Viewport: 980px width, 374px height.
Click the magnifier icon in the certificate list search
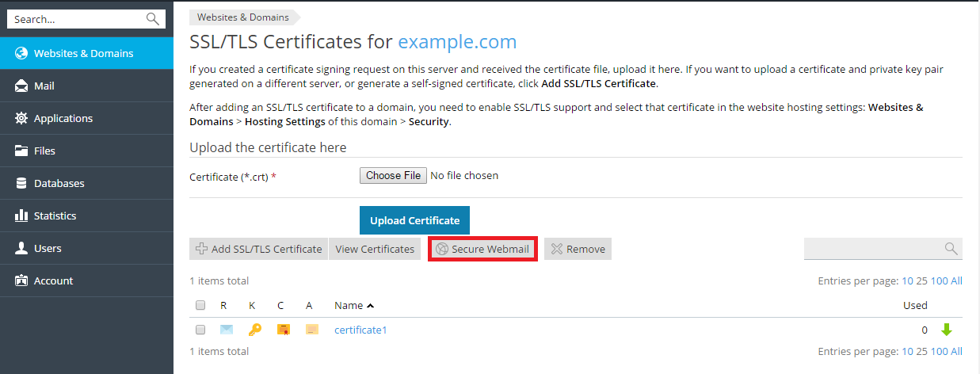pyautogui.click(x=951, y=249)
